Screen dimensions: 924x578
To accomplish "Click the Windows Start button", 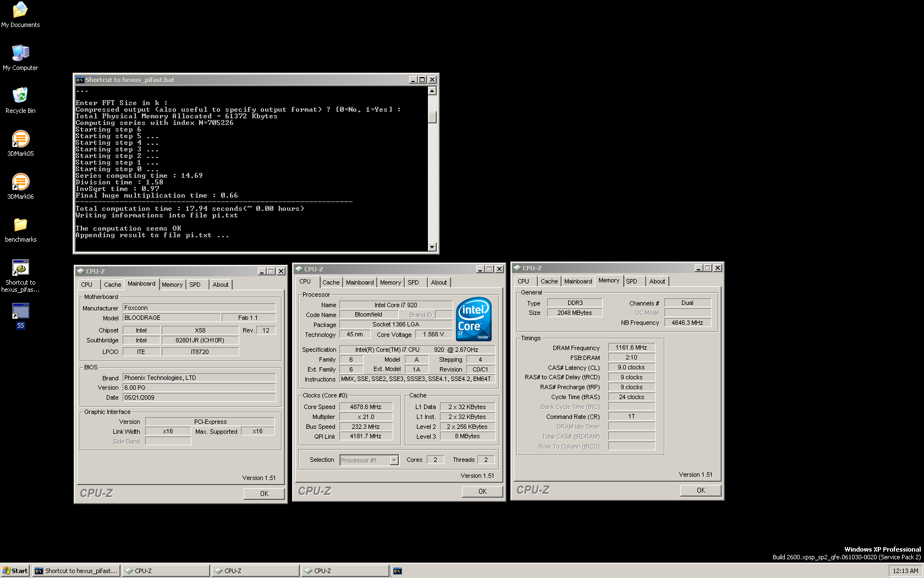I will click(15, 571).
